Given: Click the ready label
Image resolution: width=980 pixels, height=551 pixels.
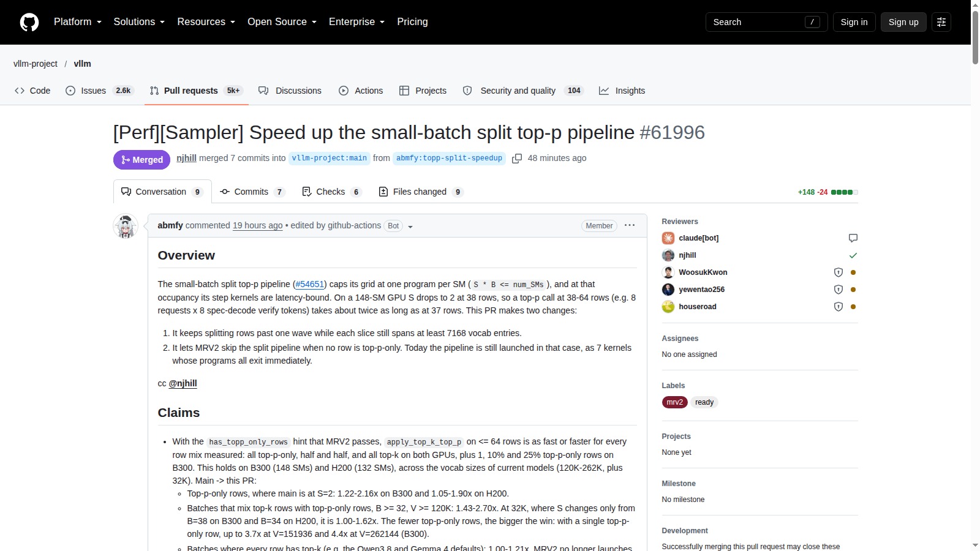Looking at the screenshot, I should click(x=704, y=402).
